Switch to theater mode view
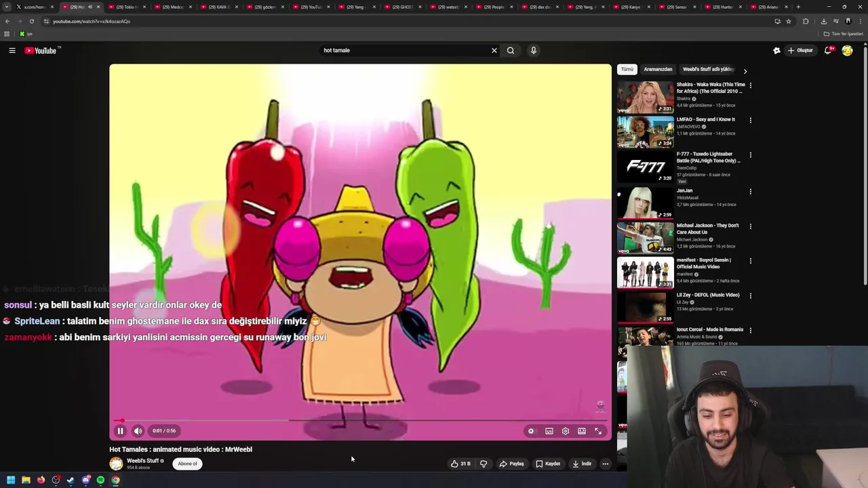Screen dimensions: 868x488 (582, 431)
